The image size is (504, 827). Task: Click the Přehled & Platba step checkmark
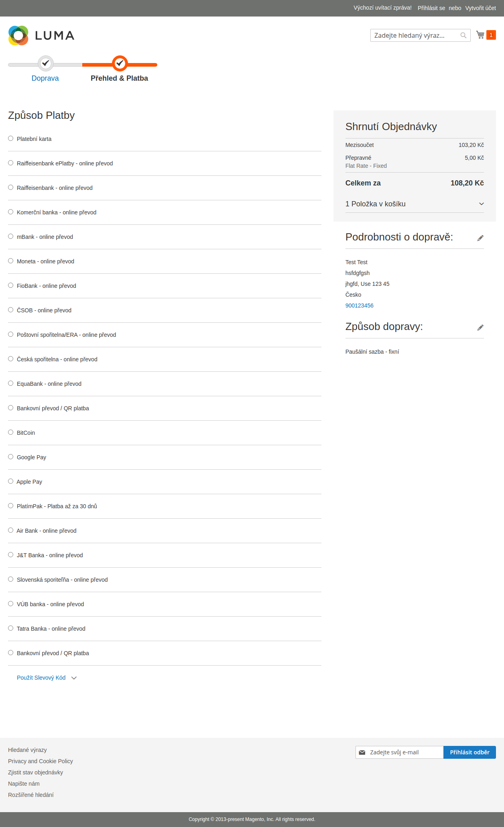coord(120,63)
